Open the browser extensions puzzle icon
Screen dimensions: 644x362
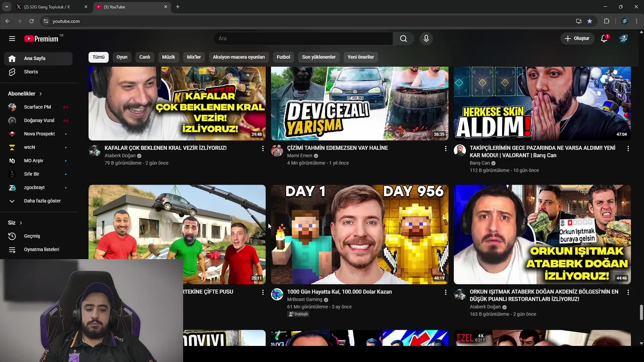click(606, 21)
